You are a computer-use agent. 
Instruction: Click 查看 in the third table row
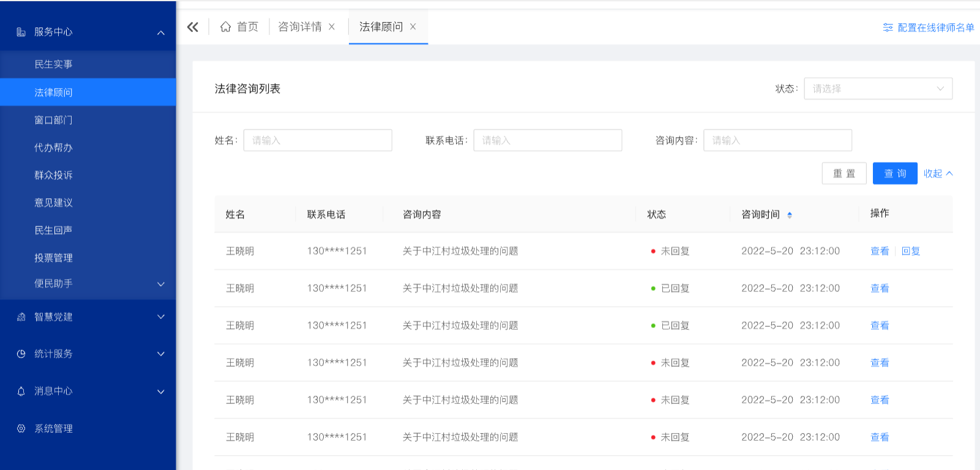click(x=880, y=326)
